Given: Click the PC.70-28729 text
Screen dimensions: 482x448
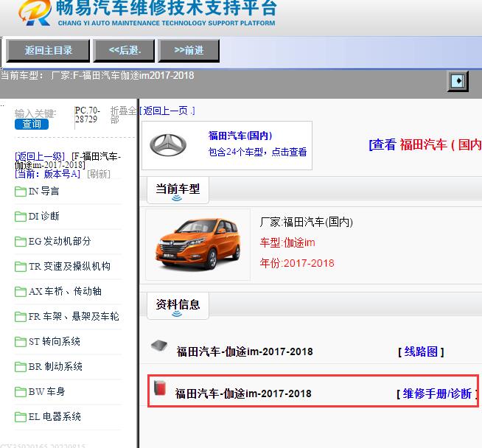Looking at the screenshot, I should [x=87, y=115].
